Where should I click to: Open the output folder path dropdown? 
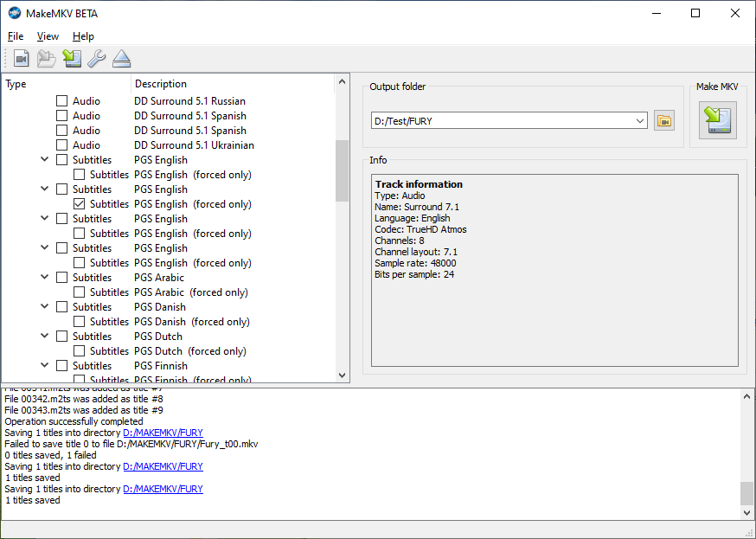click(639, 121)
